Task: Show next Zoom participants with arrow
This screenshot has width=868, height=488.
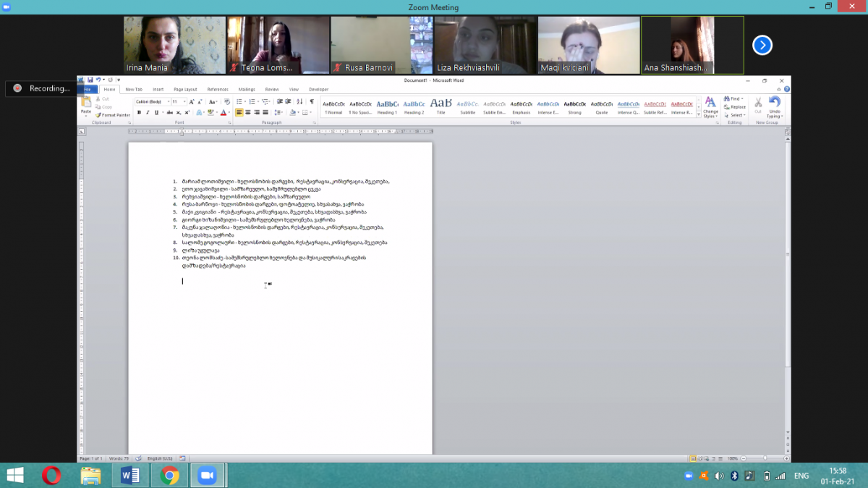Action: point(762,45)
